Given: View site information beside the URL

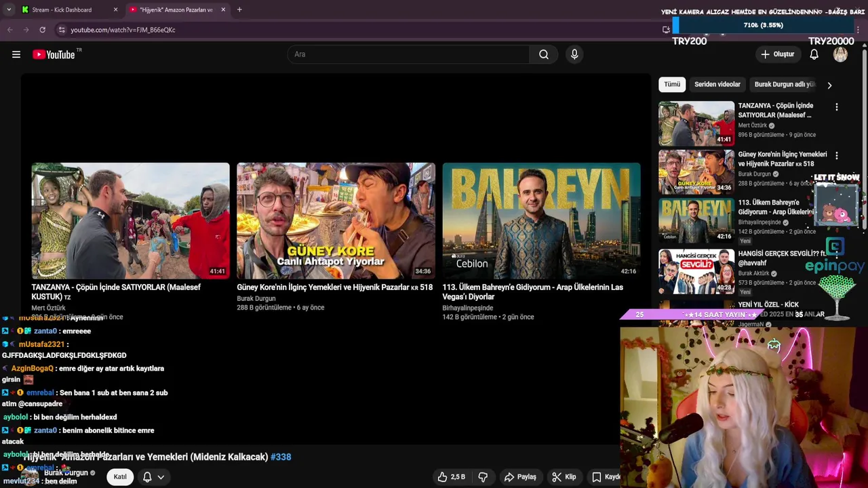Looking at the screenshot, I should point(62,30).
